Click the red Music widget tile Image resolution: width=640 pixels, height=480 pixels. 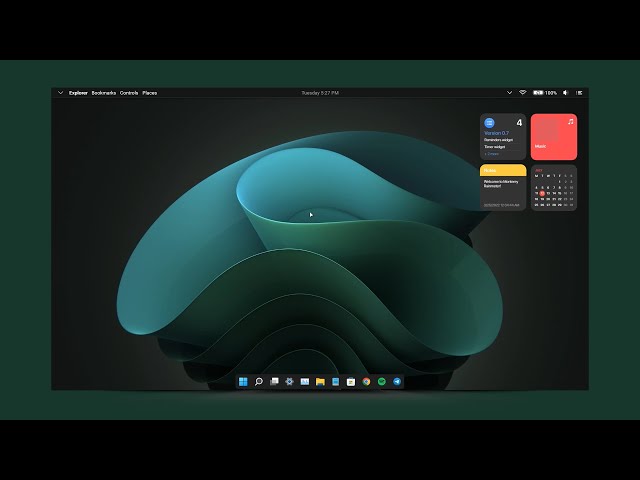(554, 137)
